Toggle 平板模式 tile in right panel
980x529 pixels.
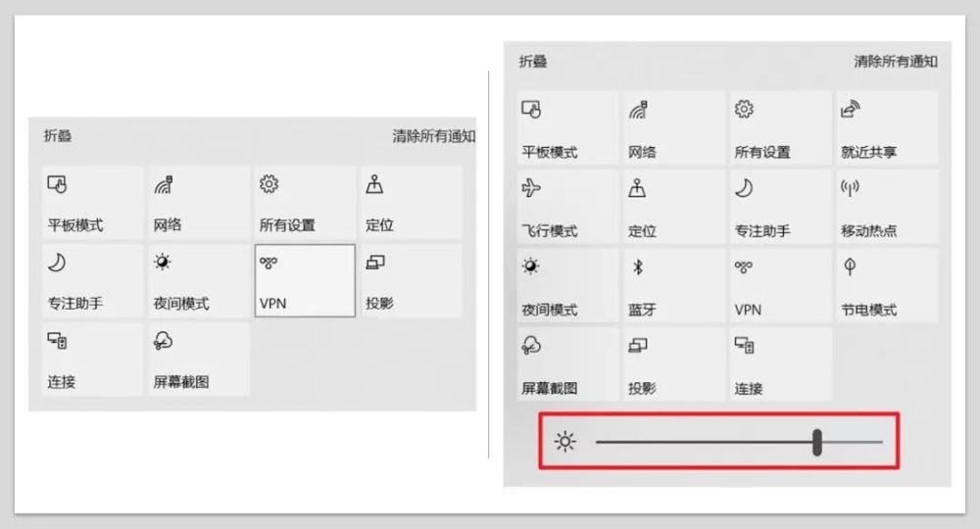567,128
